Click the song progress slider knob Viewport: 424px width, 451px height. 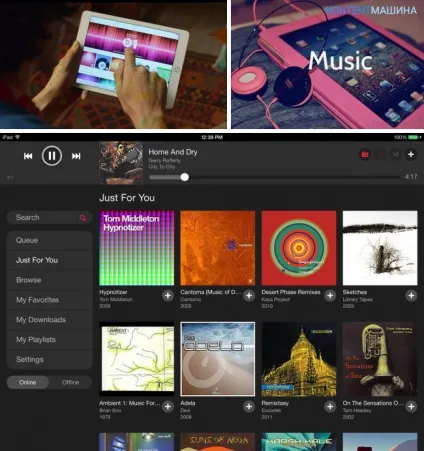point(184,177)
